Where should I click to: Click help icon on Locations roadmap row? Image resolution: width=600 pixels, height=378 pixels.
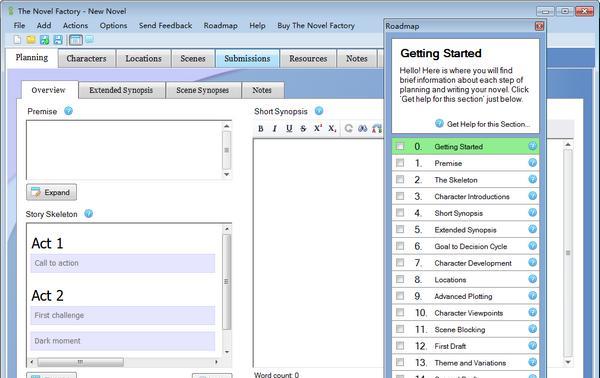coord(532,279)
